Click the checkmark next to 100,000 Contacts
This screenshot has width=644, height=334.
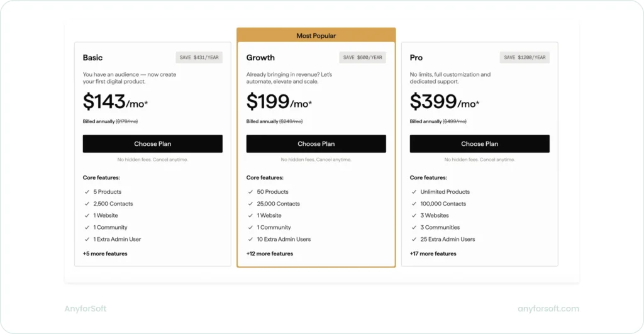coord(413,204)
